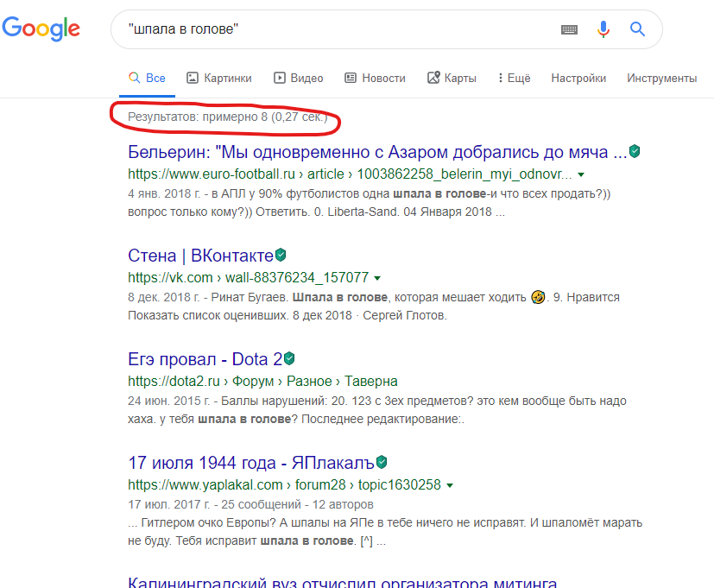
Task: Open the Карты tab
Action: pos(452,78)
